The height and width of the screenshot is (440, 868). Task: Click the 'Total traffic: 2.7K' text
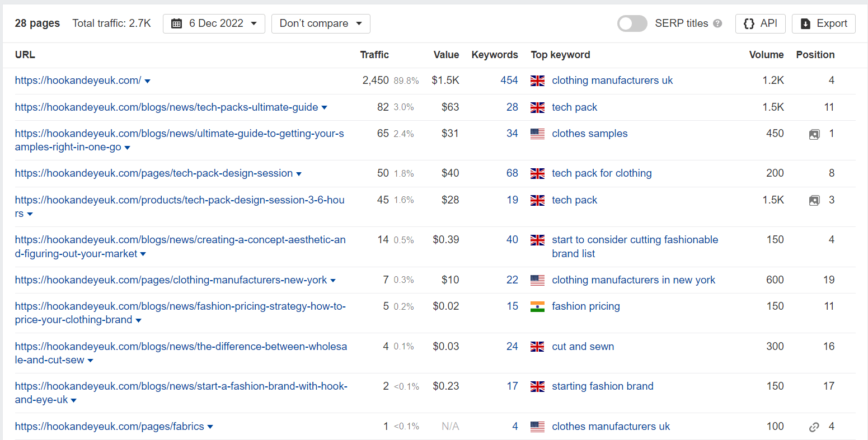click(111, 23)
